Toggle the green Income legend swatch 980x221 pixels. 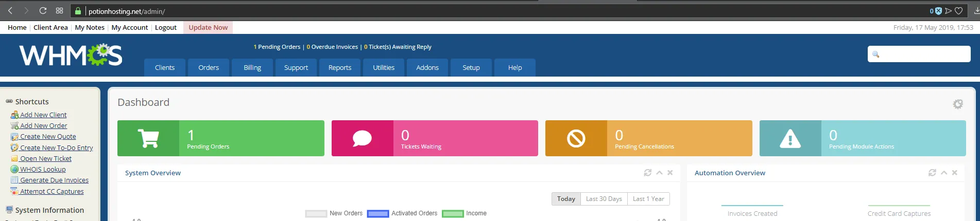[453, 214]
